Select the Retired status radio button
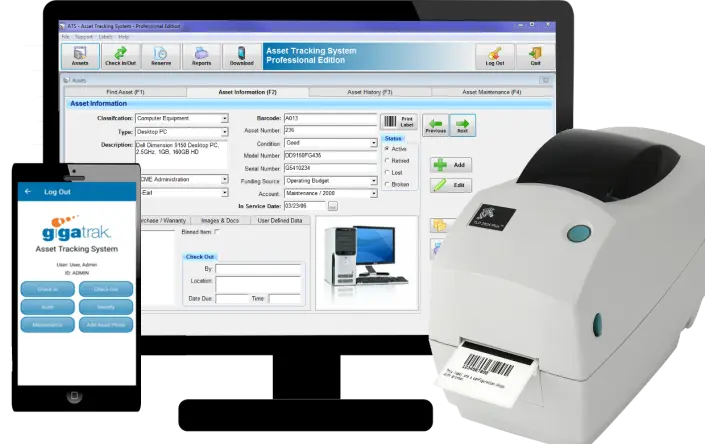Image resolution: width=705 pixels, height=444 pixels. (387, 160)
